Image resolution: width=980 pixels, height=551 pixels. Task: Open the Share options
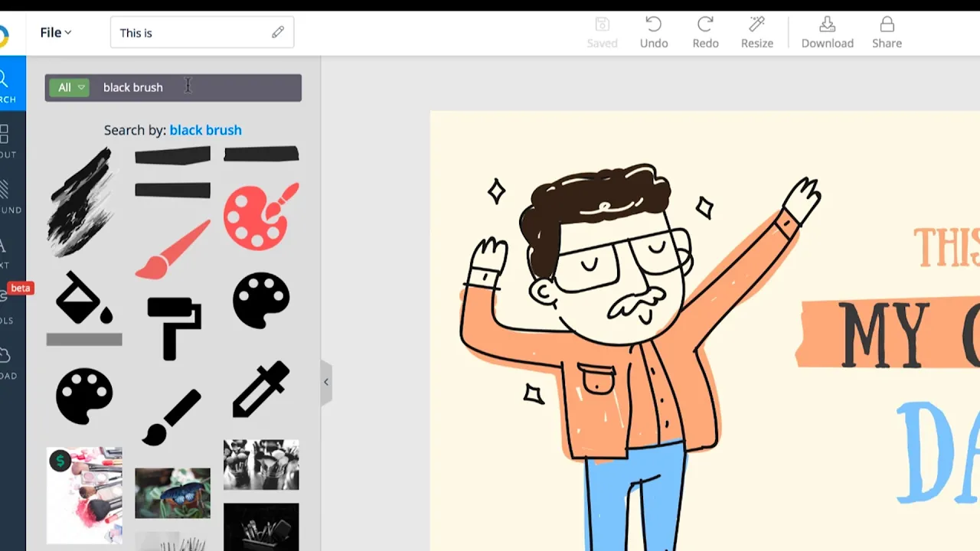coord(887,33)
